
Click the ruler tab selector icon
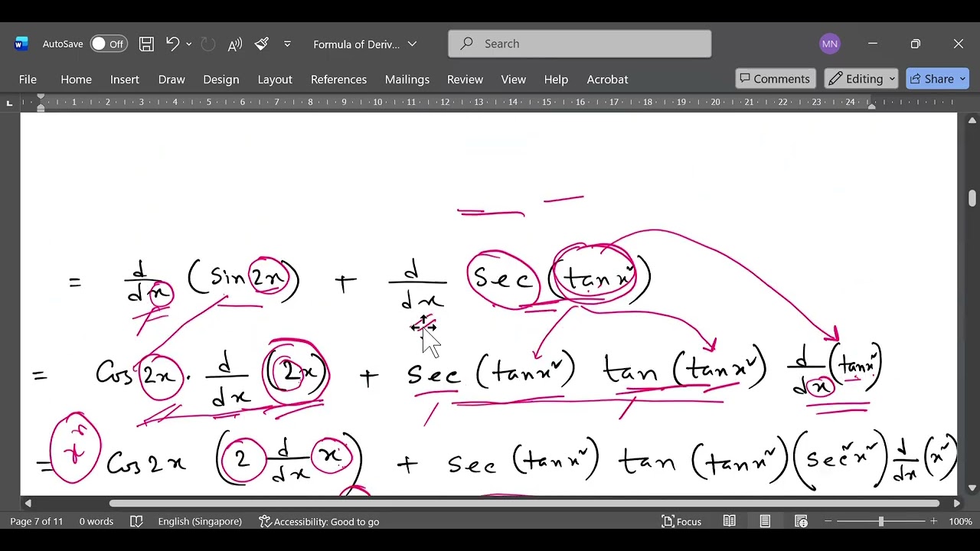pyautogui.click(x=9, y=102)
